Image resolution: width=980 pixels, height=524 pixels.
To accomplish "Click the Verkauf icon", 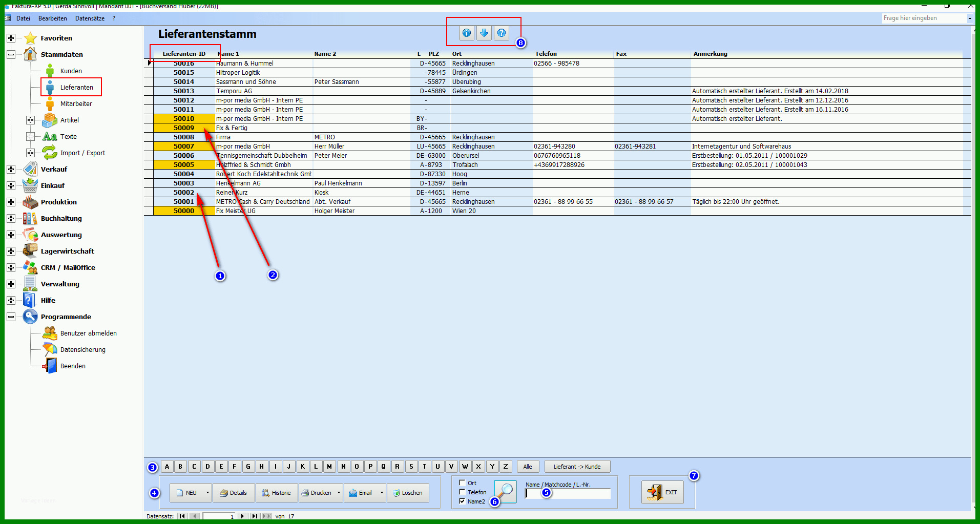I will pyautogui.click(x=30, y=169).
